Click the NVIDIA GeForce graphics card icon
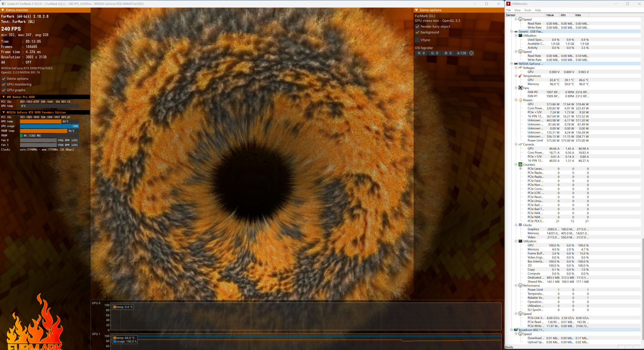This screenshot has width=644, height=350. [x=516, y=64]
